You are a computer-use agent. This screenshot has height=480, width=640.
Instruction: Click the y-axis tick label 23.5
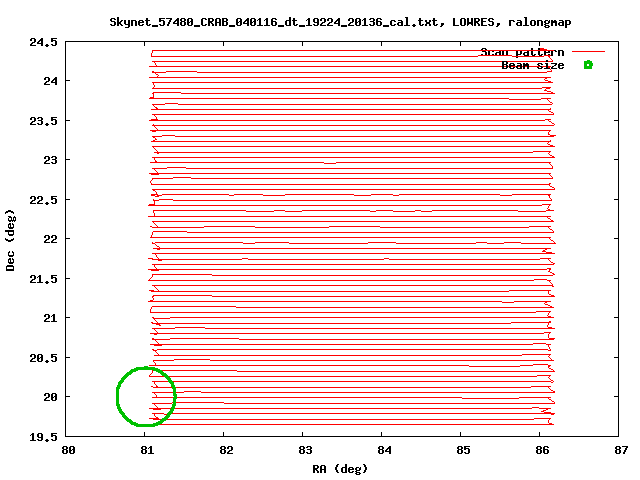tap(43, 121)
